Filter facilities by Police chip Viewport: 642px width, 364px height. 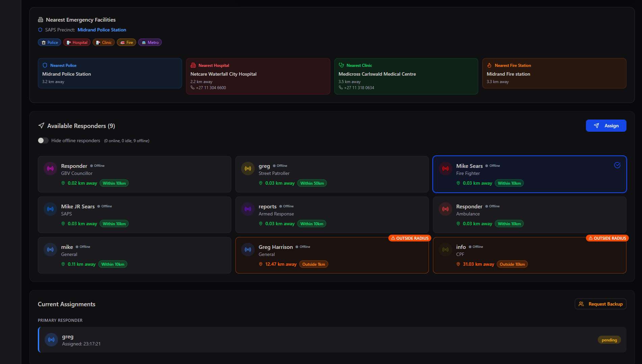(x=50, y=42)
